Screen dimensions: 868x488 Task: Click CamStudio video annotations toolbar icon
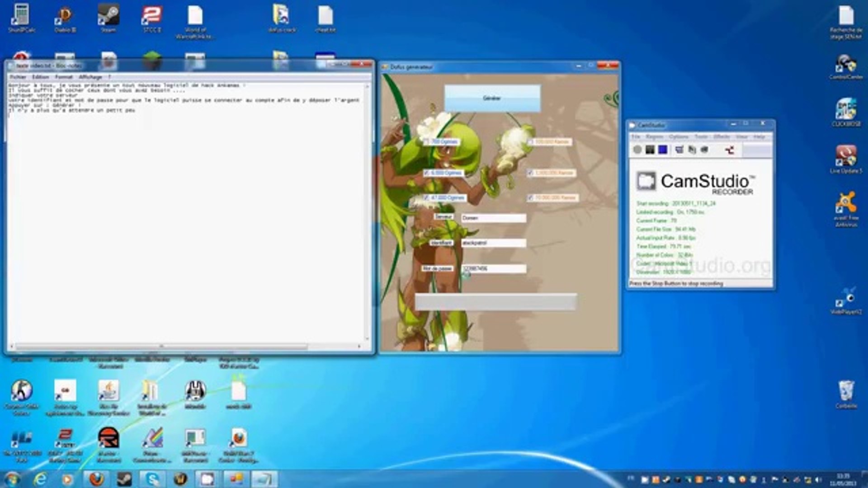click(692, 150)
